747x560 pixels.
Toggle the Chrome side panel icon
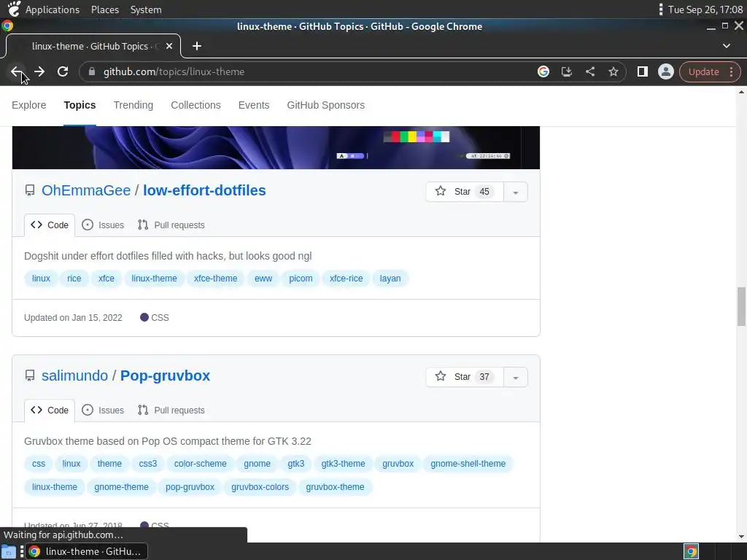tap(642, 72)
